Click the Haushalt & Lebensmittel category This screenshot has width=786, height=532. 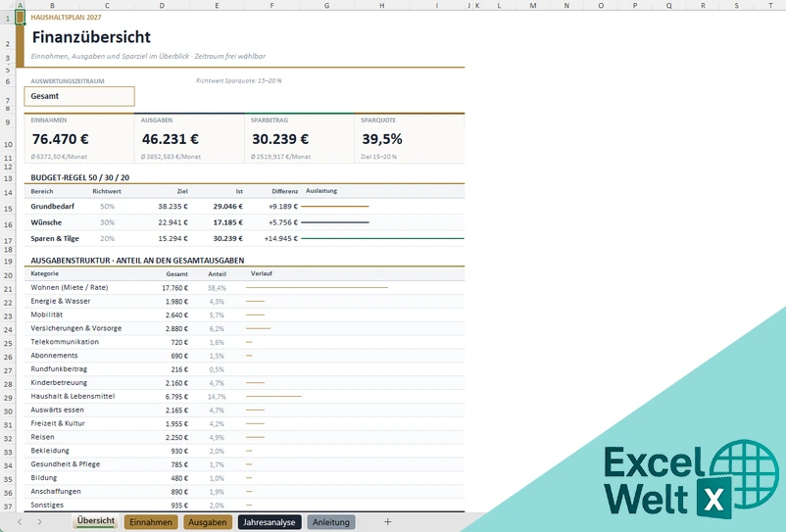(73, 396)
